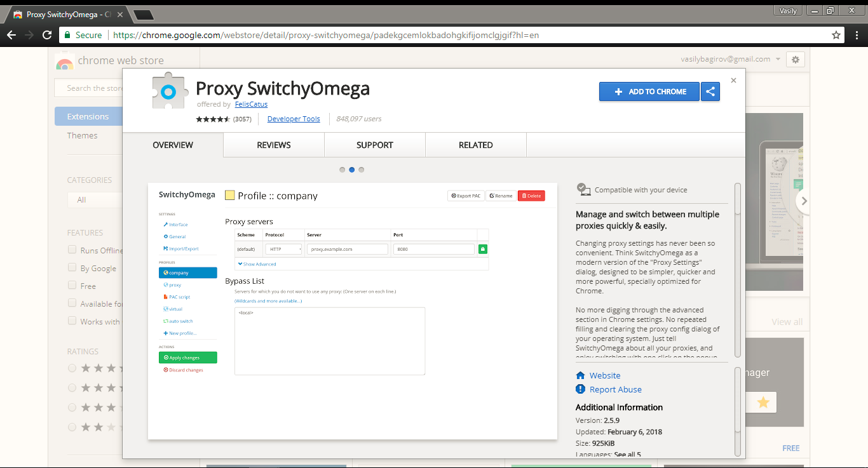The image size is (868, 468).
Task: Expand the categories All dropdown
Action: (x=95, y=199)
